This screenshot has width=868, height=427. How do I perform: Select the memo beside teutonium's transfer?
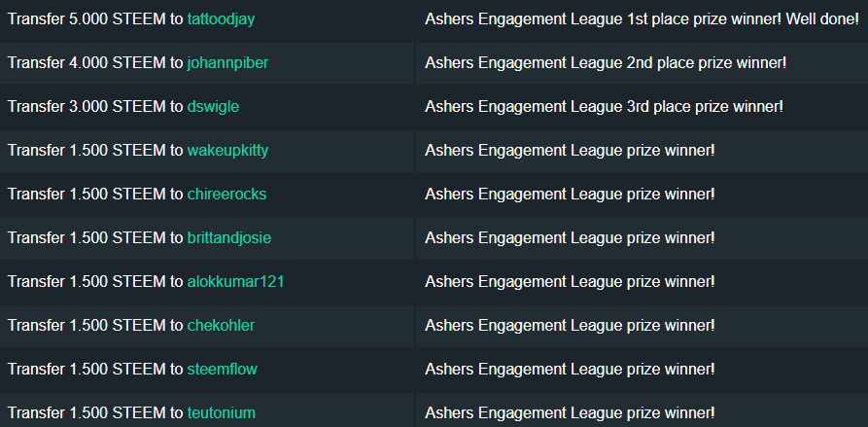click(x=570, y=412)
